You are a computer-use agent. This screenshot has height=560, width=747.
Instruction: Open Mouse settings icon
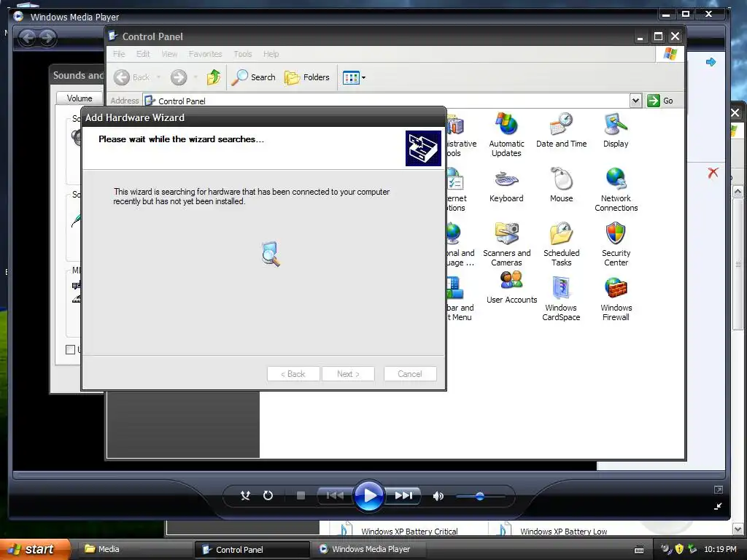click(561, 185)
